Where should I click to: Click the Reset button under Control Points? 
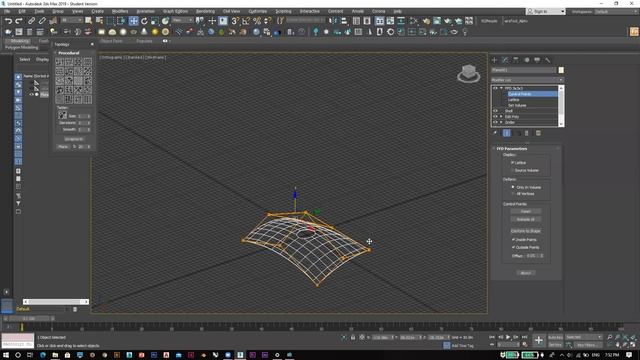[x=526, y=211]
